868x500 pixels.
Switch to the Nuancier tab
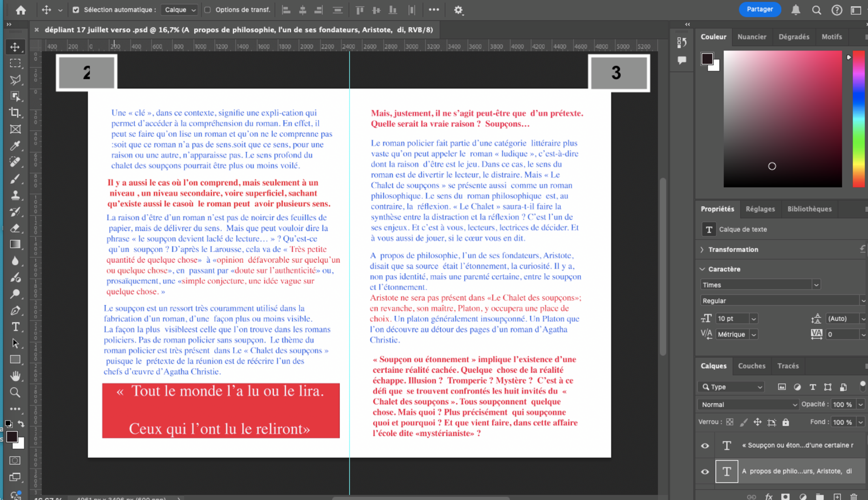coord(752,37)
